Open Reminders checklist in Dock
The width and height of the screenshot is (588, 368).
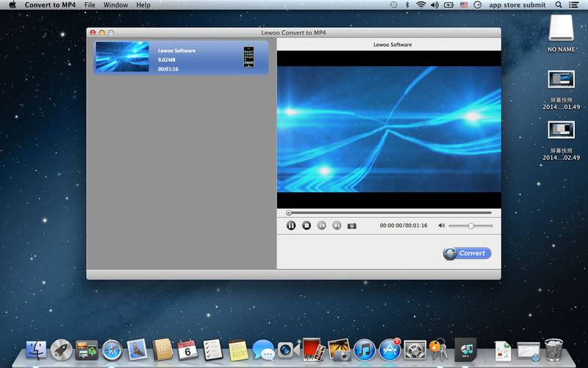(212, 350)
